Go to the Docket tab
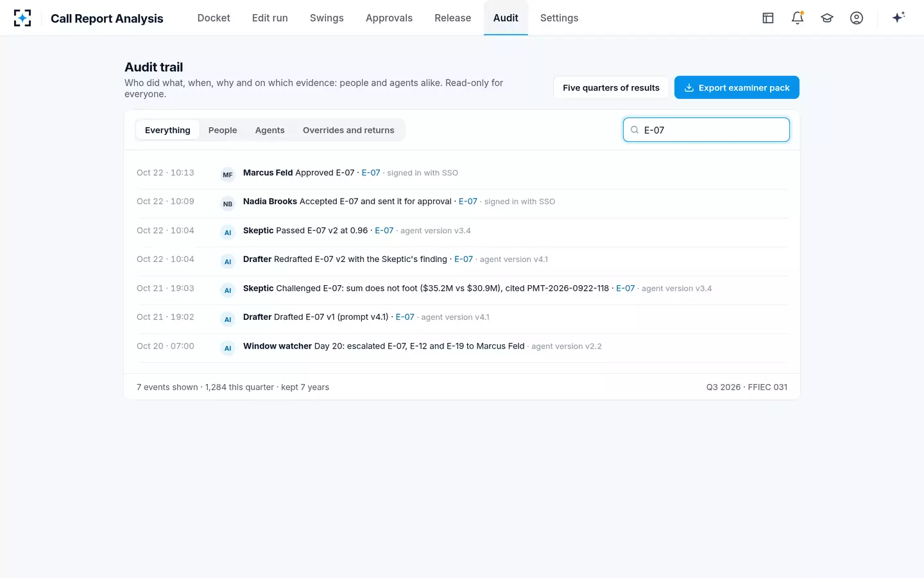Image resolution: width=924 pixels, height=578 pixels. point(214,18)
